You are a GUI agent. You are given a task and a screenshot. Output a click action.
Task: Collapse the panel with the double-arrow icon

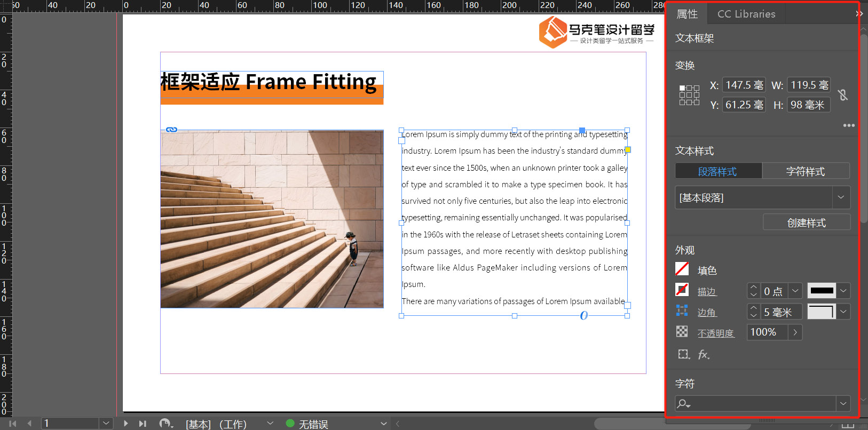(x=859, y=13)
